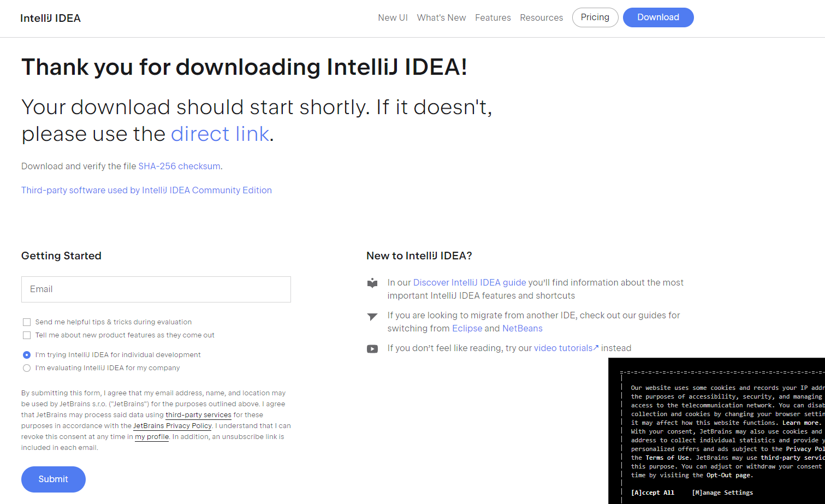Open the Features menu

(x=492, y=17)
